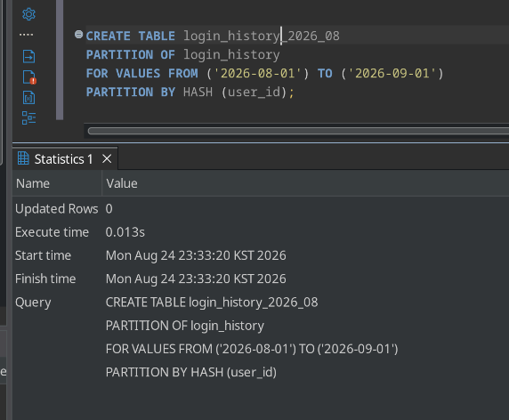Select the Updated Rows row

261,209
